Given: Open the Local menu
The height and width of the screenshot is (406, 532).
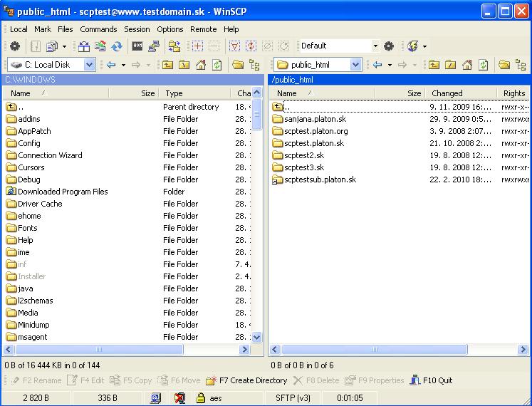Looking at the screenshot, I should [19, 29].
